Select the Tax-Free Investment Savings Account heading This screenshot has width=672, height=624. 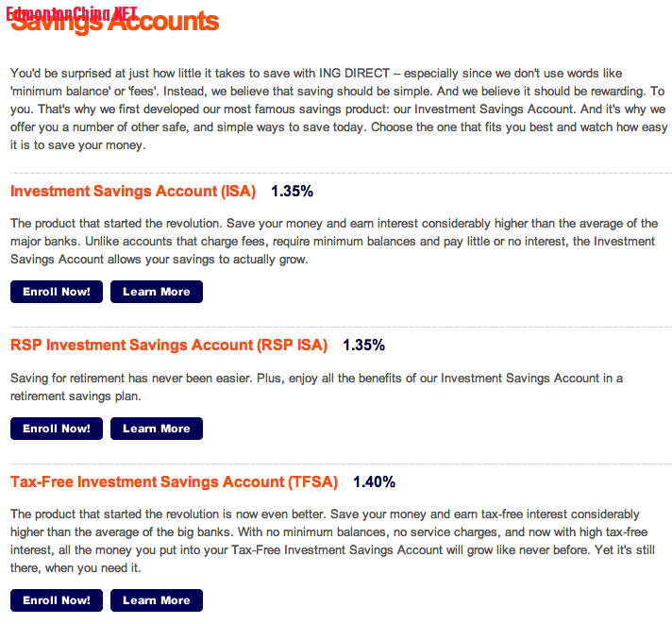174,482
